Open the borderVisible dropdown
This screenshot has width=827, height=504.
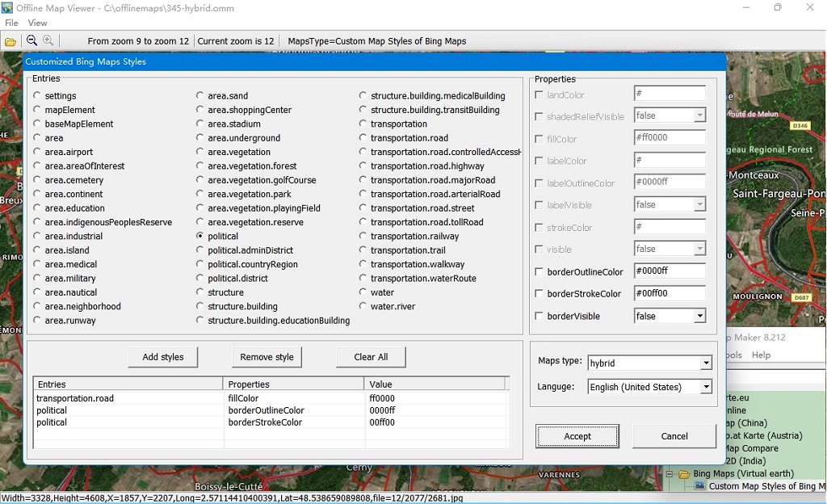(700, 317)
